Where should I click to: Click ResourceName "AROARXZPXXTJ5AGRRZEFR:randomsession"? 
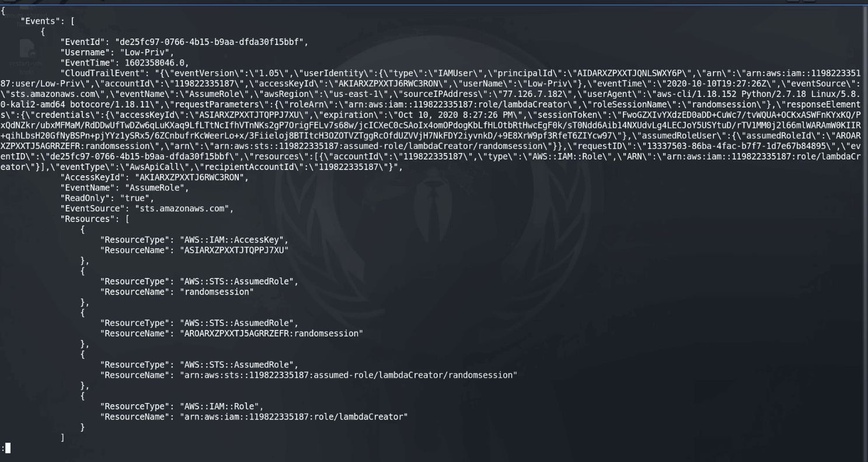[271, 334]
